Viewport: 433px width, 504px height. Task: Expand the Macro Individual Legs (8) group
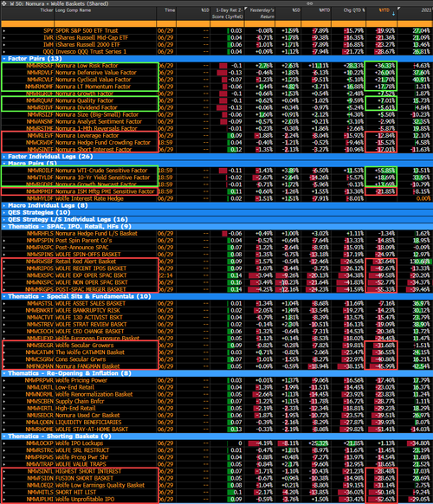point(4,205)
